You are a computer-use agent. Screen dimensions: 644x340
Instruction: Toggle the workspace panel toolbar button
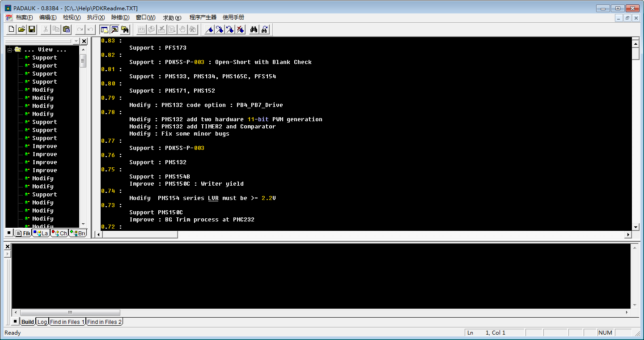click(104, 29)
